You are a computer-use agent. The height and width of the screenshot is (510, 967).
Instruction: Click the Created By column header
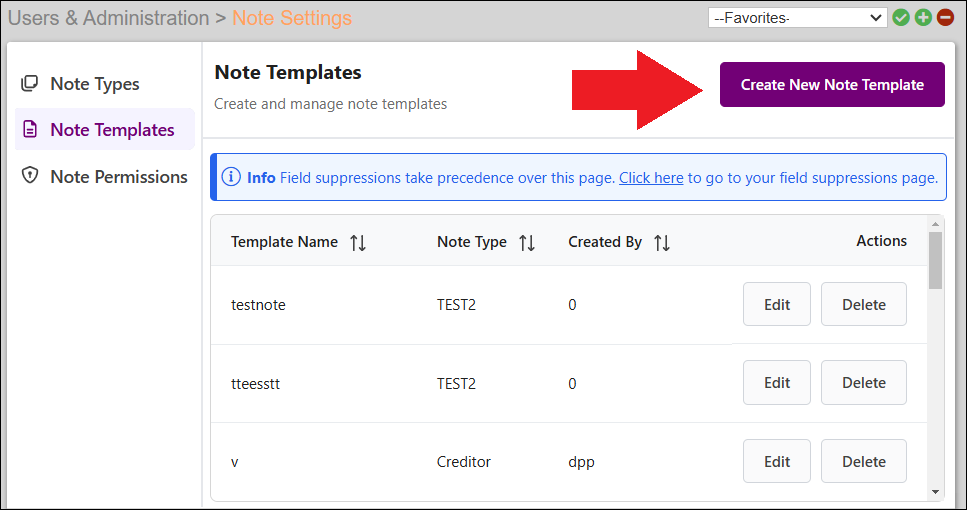(605, 242)
